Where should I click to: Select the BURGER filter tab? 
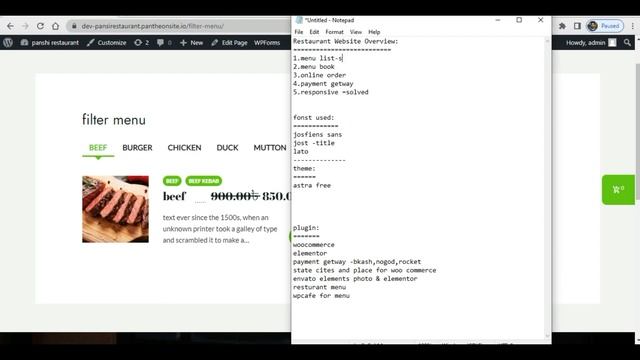137,148
